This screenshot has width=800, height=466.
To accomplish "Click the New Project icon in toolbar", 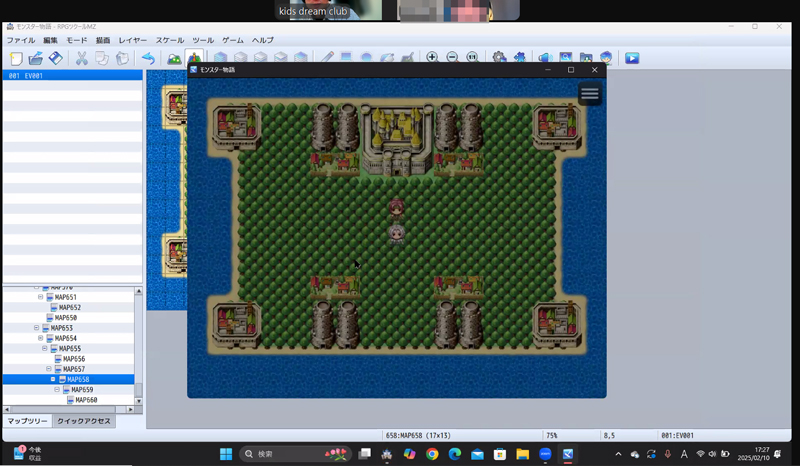I will coord(16,59).
